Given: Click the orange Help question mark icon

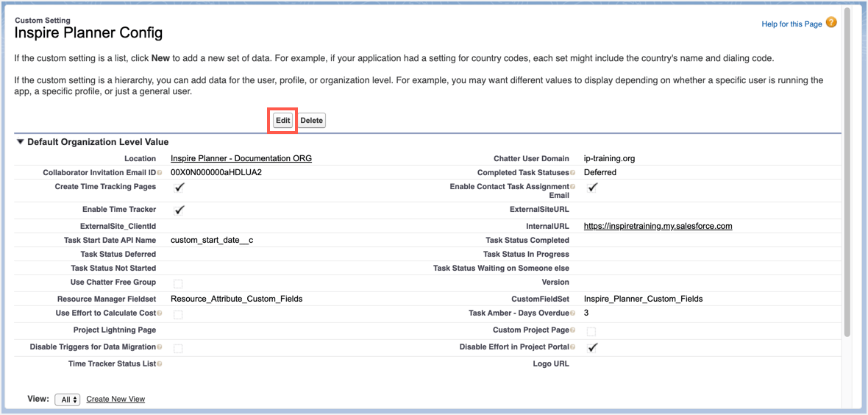Looking at the screenshot, I should (x=831, y=23).
